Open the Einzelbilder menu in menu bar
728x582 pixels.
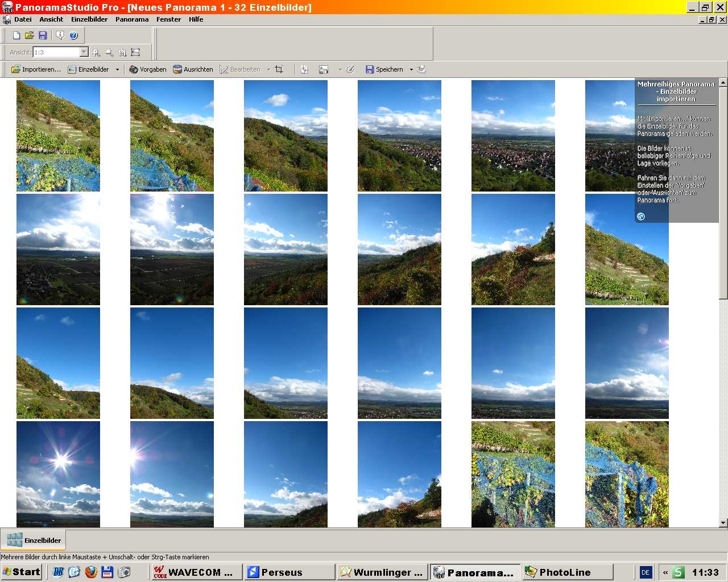89,19
